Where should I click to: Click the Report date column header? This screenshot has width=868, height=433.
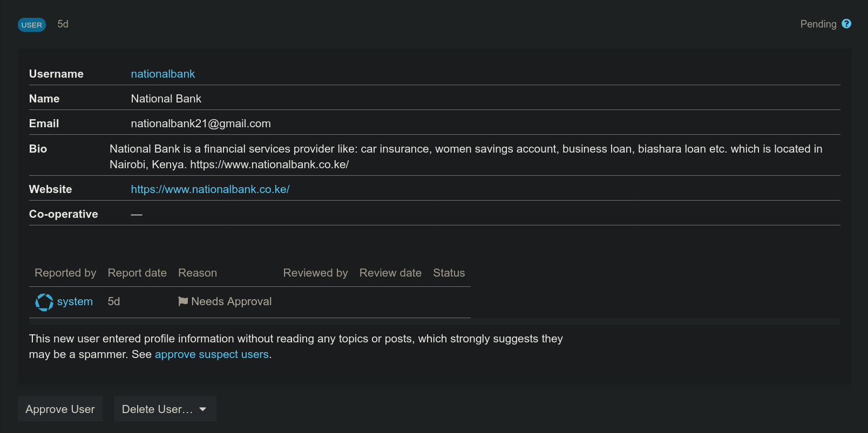click(137, 273)
